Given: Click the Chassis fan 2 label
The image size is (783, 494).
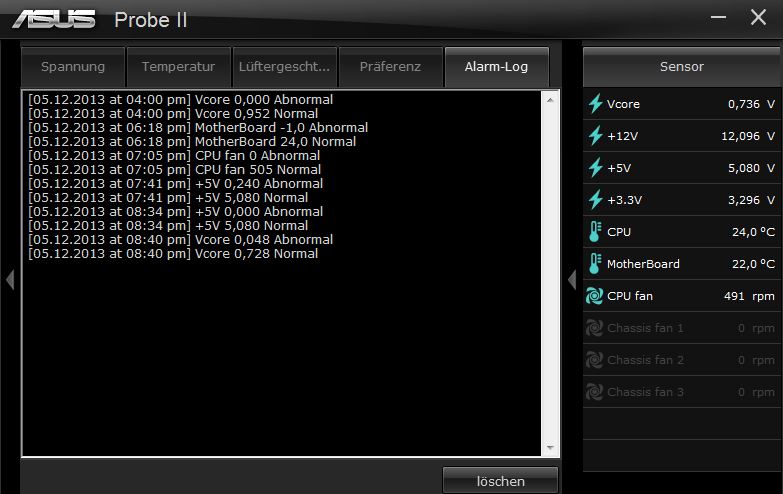Looking at the screenshot, I should pyautogui.click(x=645, y=360).
